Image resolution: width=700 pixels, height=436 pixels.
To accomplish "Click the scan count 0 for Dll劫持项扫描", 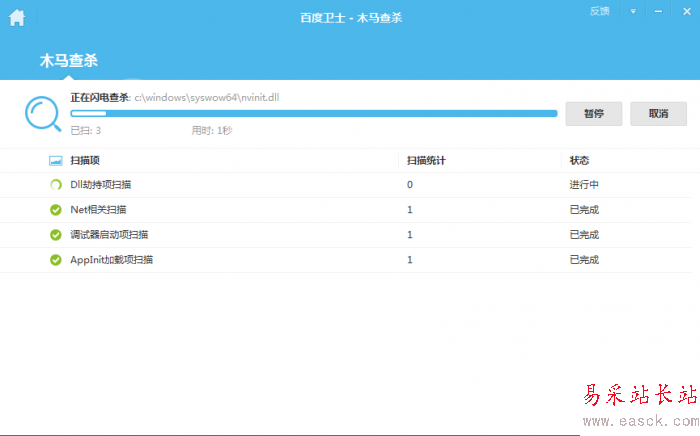I will pyautogui.click(x=410, y=185).
